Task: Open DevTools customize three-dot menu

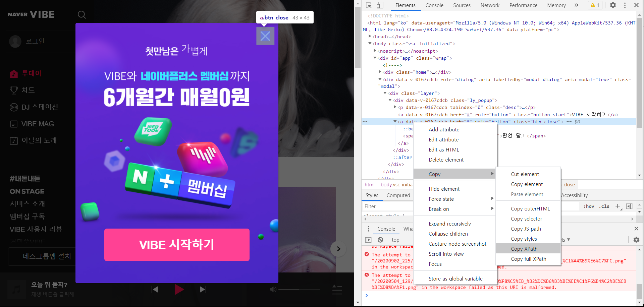Action: point(625,5)
